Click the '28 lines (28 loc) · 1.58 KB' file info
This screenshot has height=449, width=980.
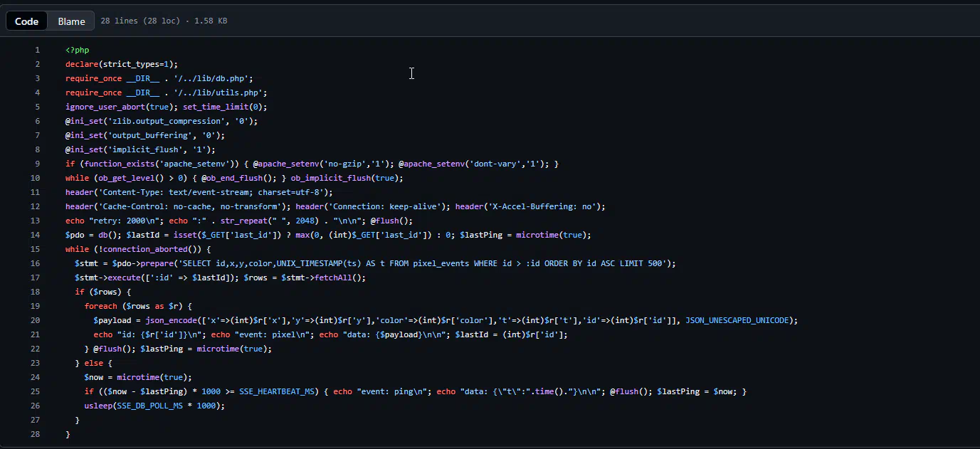pos(164,21)
